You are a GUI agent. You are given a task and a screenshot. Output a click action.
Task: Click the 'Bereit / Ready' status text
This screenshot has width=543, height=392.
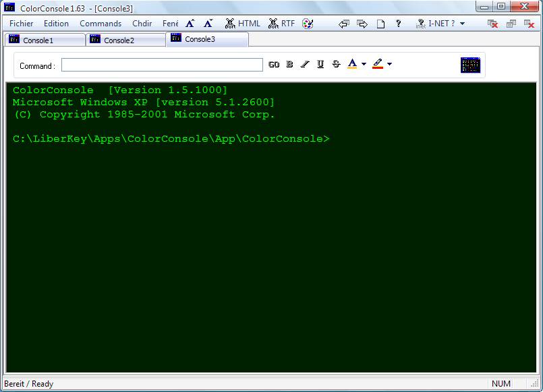29,384
